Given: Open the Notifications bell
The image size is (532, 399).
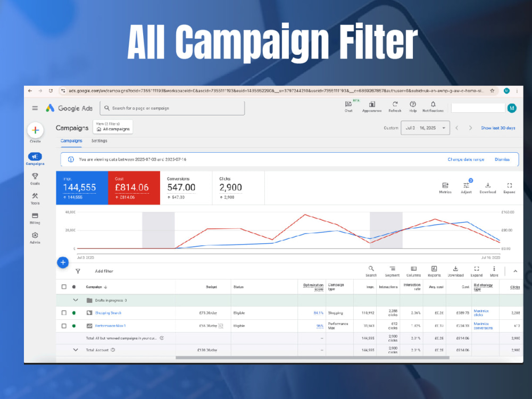Looking at the screenshot, I should click(433, 106).
